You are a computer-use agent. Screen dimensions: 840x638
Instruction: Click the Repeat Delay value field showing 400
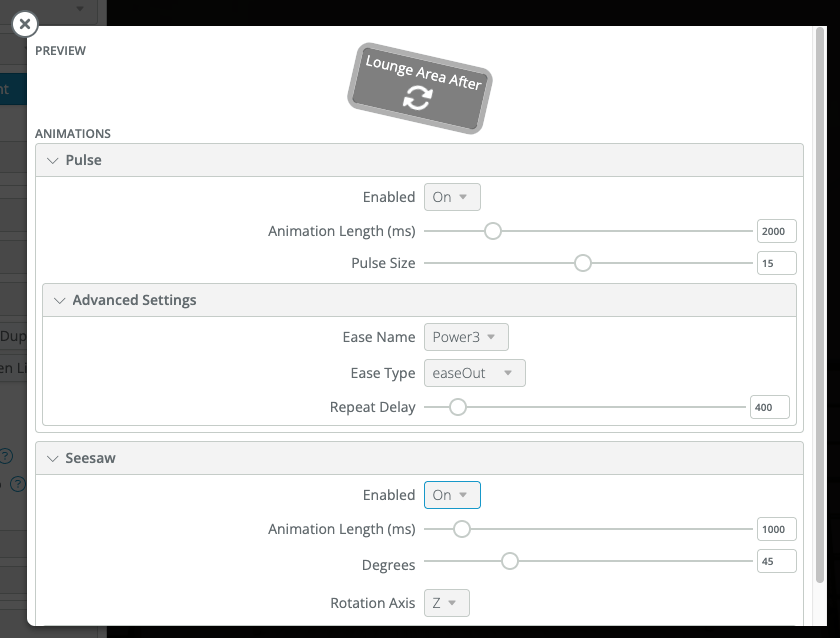(x=770, y=407)
